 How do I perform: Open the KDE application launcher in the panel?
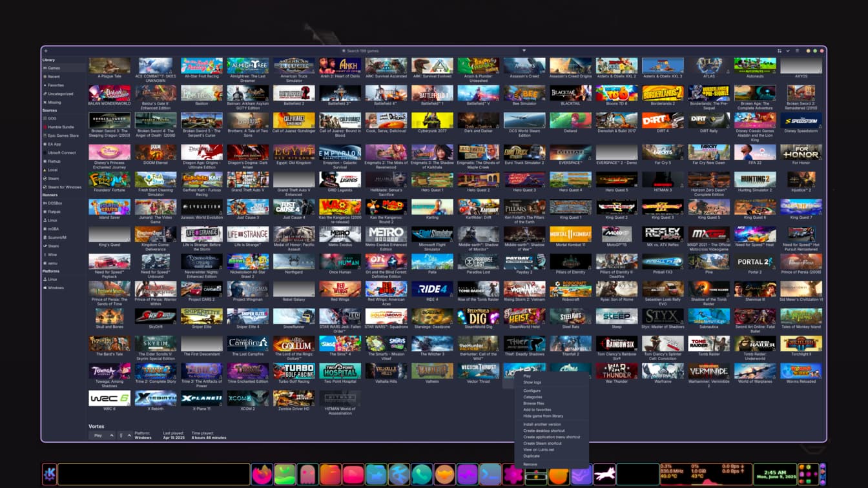click(50, 474)
